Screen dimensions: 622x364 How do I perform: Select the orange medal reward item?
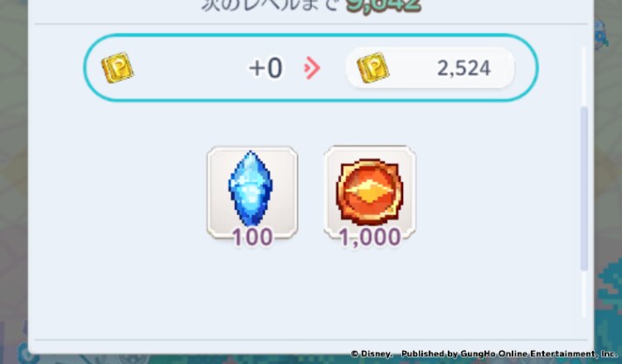tap(370, 192)
